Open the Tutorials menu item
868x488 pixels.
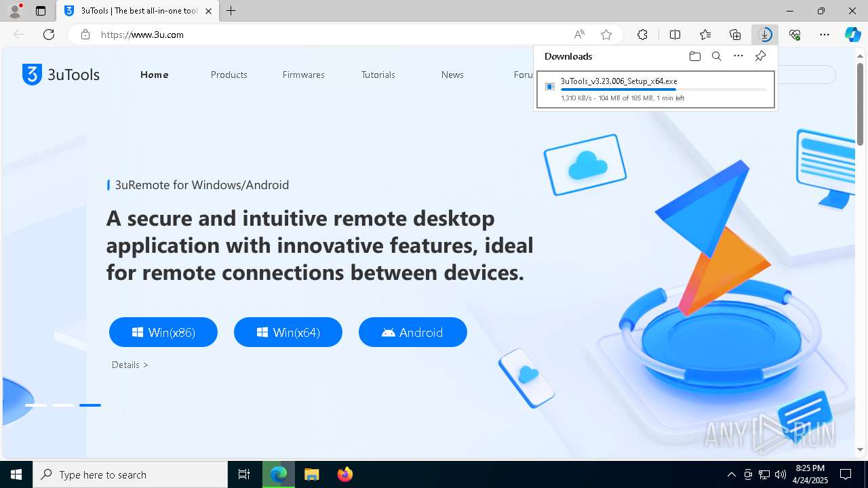coord(378,75)
